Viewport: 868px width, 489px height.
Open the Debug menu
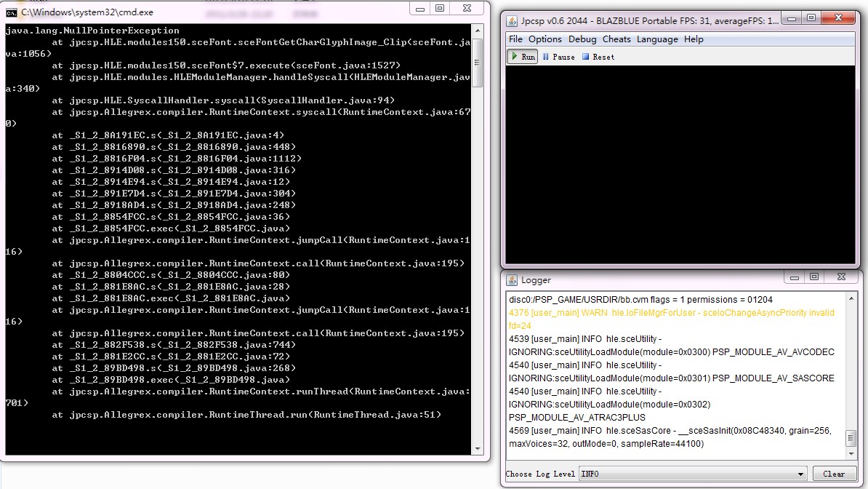[582, 39]
